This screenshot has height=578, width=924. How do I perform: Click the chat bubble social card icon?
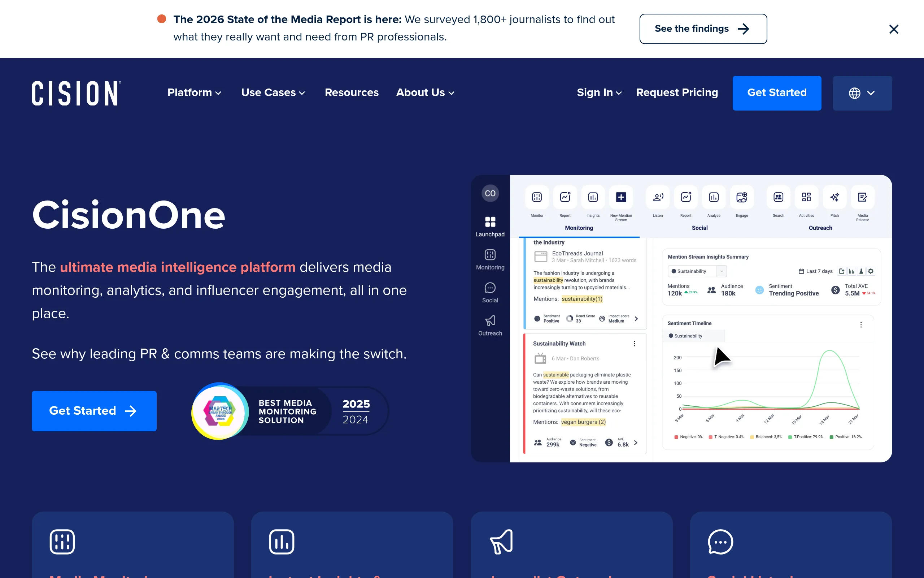(720, 542)
